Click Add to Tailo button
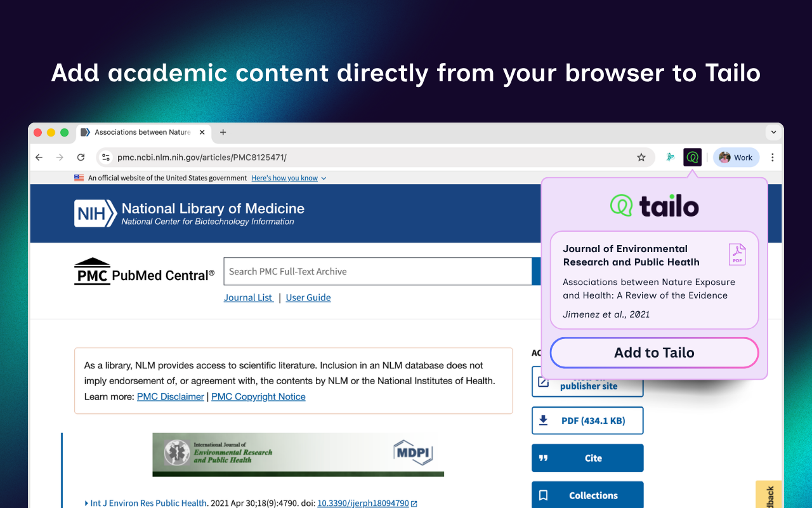Viewport: 812px width, 508px height. (x=654, y=353)
